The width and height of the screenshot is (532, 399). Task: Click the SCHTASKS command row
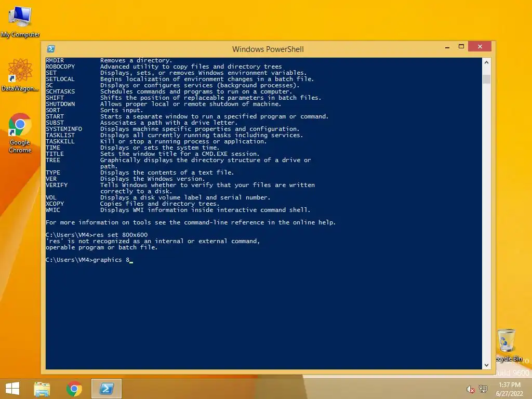169,91
